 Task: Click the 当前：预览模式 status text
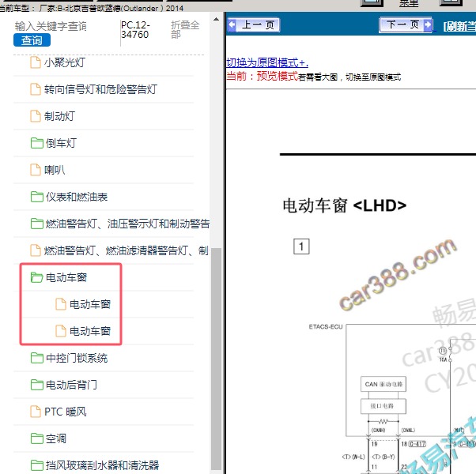click(x=262, y=76)
